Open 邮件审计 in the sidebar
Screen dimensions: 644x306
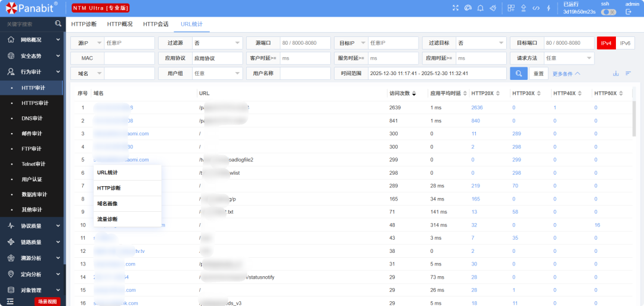(32, 134)
